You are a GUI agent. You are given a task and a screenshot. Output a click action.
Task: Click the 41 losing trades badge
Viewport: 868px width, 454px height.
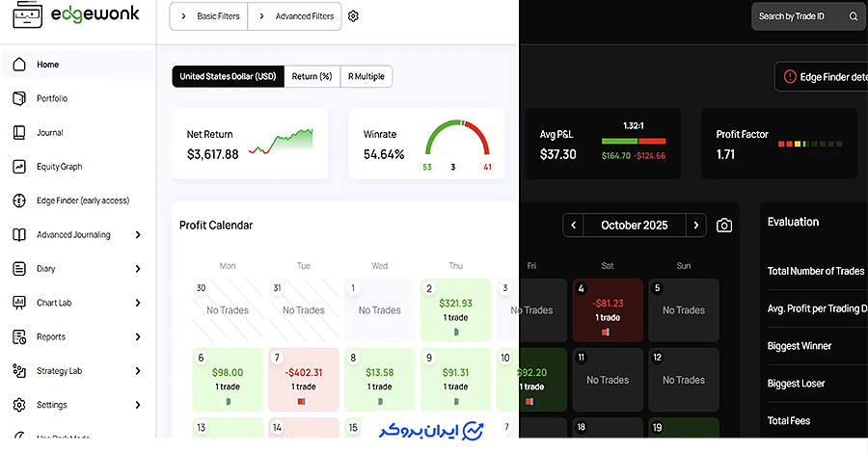coord(487,167)
